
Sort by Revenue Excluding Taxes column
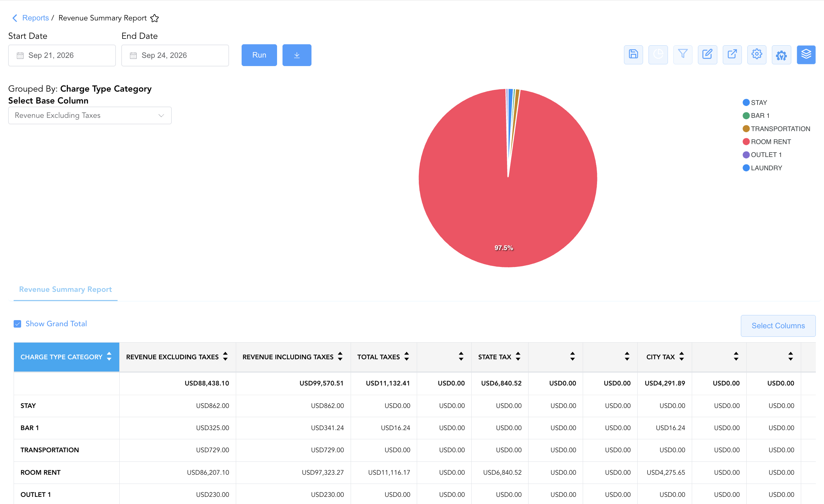(x=225, y=357)
